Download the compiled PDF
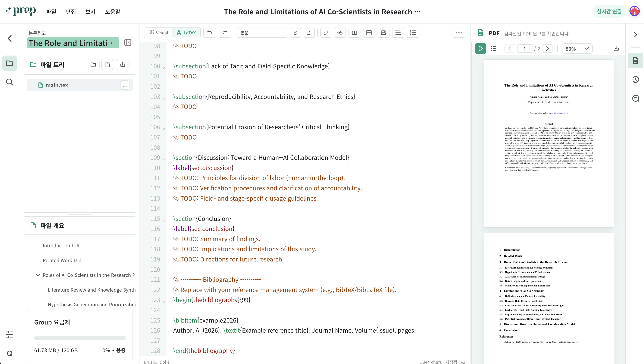This screenshot has width=644, height=364. [x=616, y=48]
